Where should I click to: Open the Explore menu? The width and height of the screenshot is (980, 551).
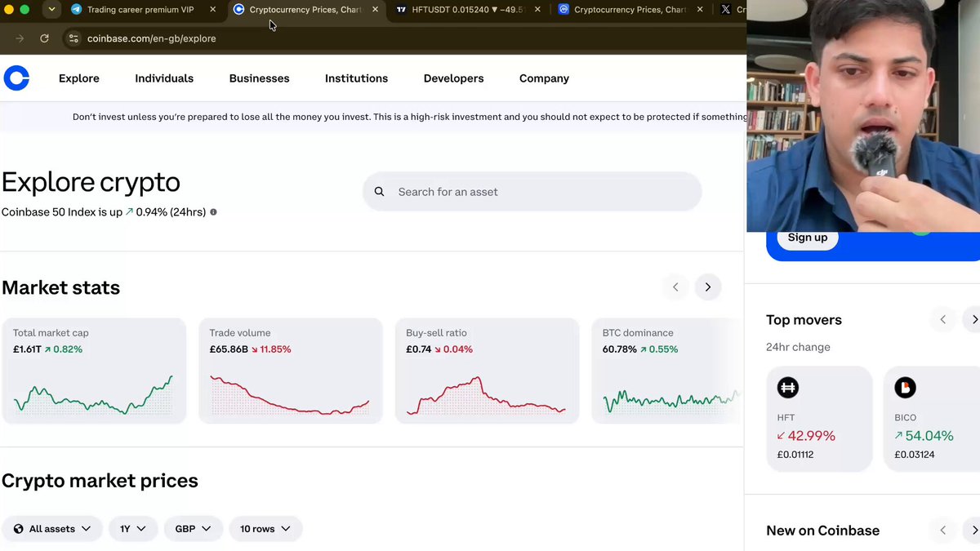pyautogui.click(x=79, y=78)
